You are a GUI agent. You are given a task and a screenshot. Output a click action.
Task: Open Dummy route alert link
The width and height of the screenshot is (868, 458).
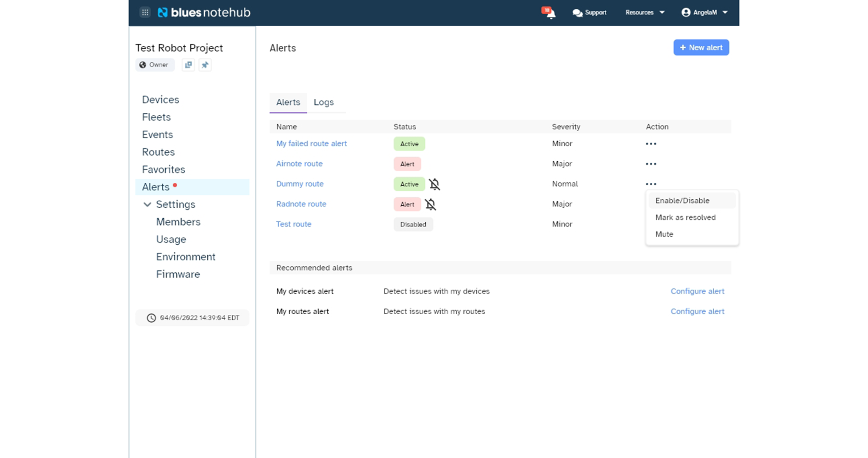[x=300, y=184]
